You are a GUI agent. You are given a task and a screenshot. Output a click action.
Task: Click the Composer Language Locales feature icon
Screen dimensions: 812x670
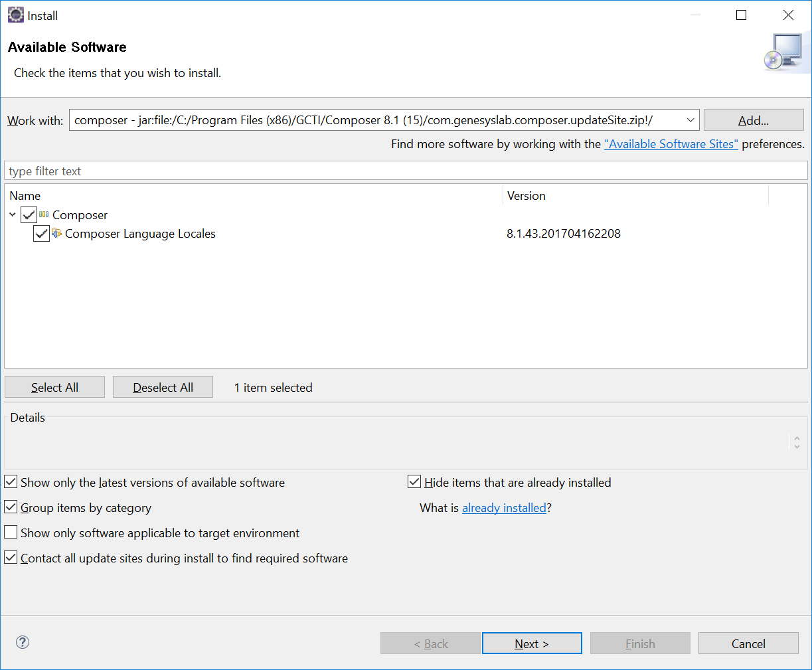[x=56, y=233]
